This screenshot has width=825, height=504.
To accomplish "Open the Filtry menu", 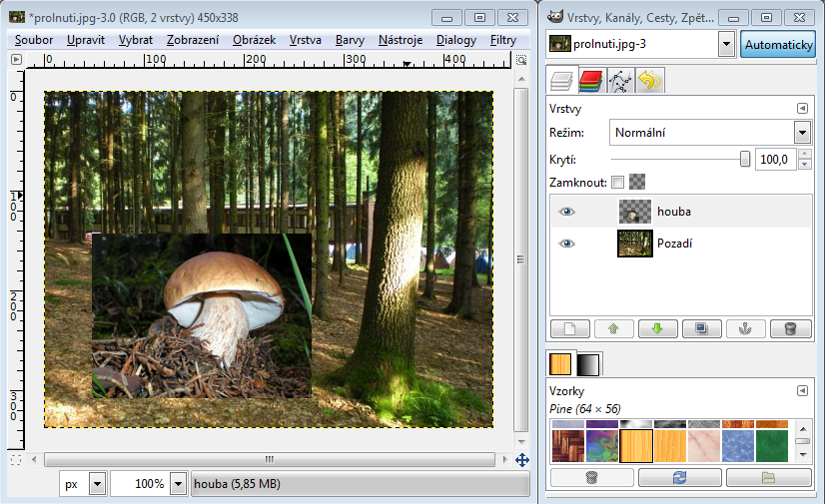I will [x=503, y=40].
